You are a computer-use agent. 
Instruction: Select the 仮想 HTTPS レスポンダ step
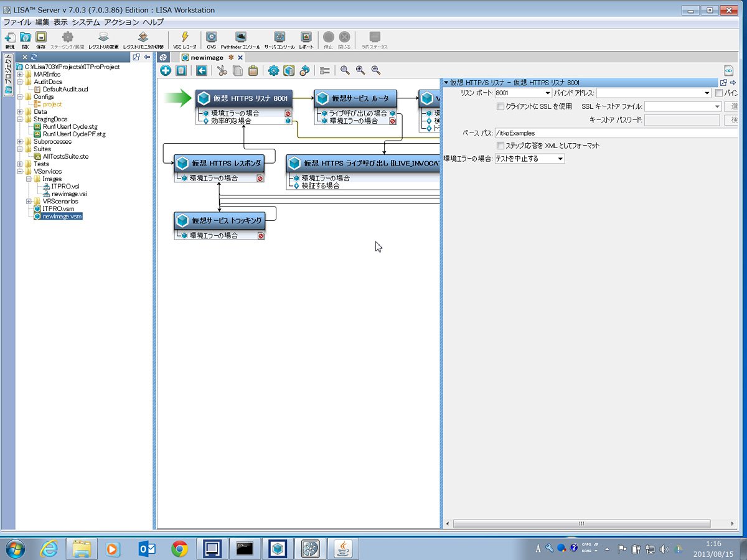click(219, 164)
